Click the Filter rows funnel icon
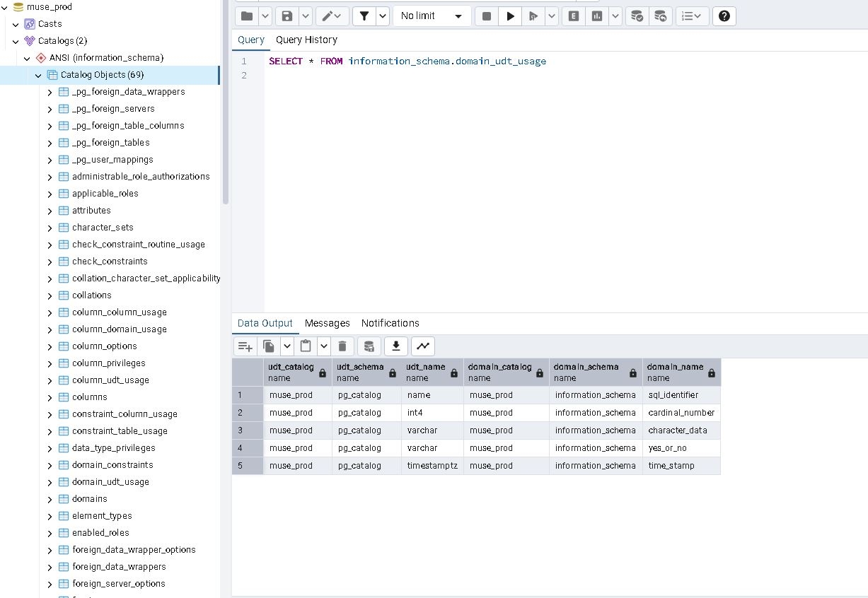The width and height of the screenshot is (868, 598). 364,16
